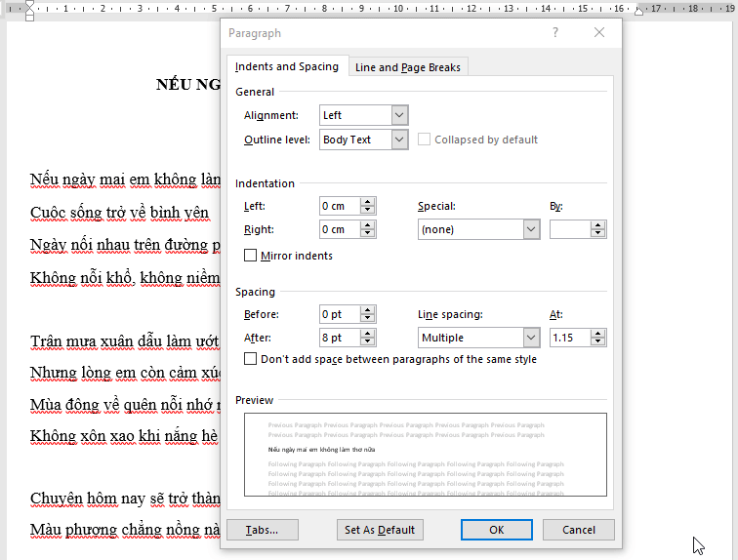Click right indent marker on ruler

click(x=638, y=11)
